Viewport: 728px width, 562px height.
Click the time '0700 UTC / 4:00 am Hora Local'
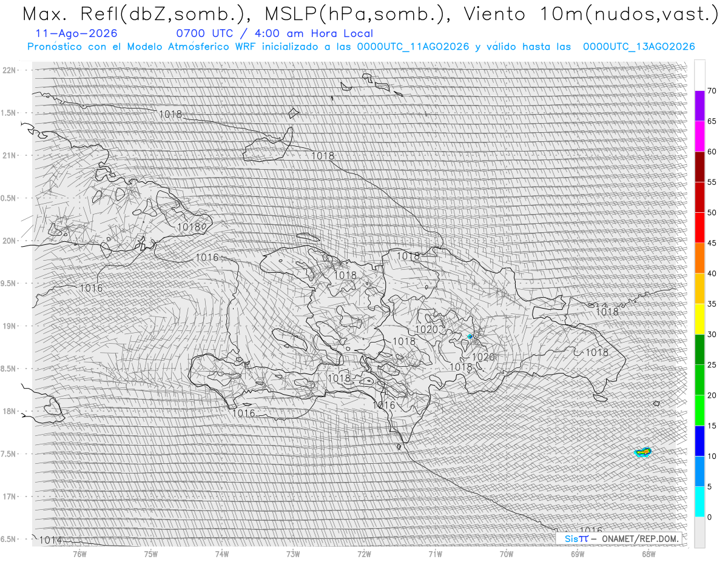point(274,33)
